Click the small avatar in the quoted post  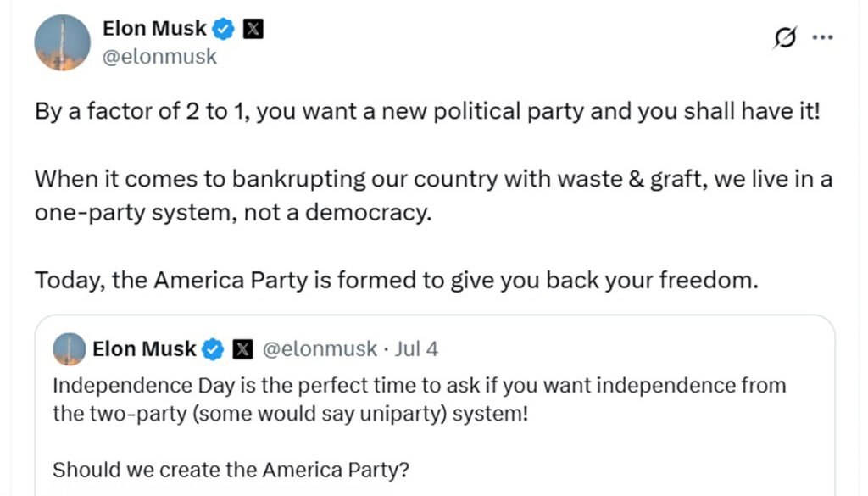tap(70, 349)
